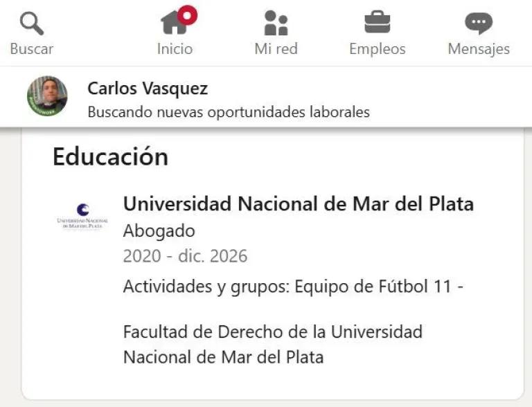Click Carlos Vasquez's profile avatar photo
Viewport: 532px width, 407px height.
(47, 96)
